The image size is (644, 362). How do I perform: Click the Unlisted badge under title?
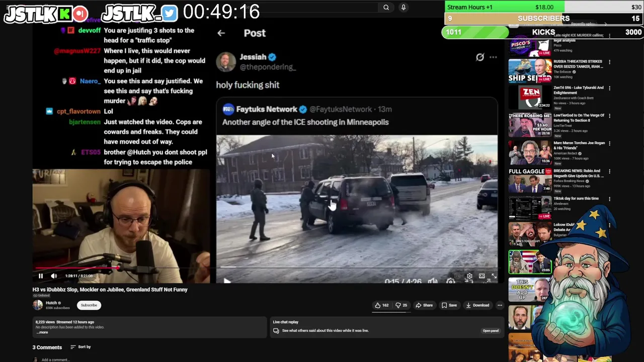41,296
